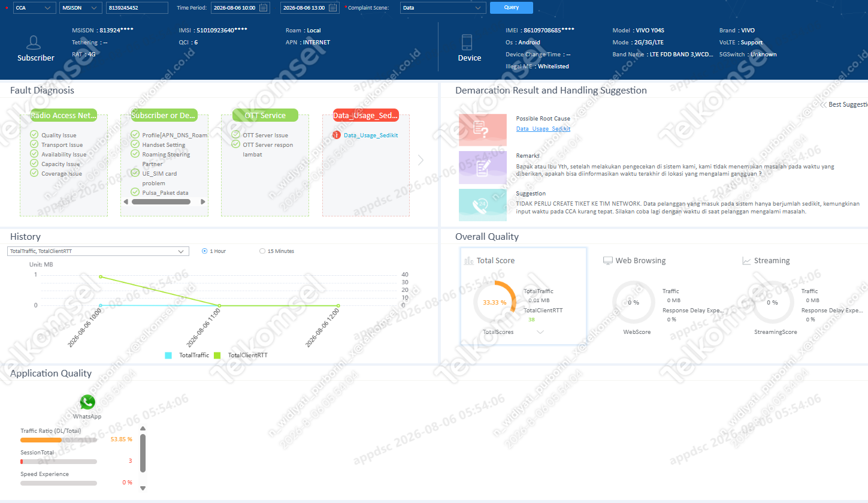Click the TotalClientRTT point at 10:00
The height and width of the screenshot is (503, 868).
tap(101, 276)
